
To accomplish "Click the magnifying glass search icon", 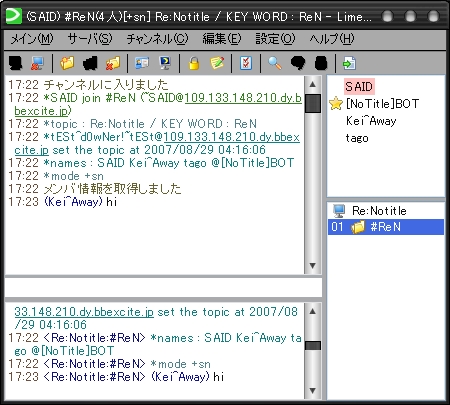I will tap(275, 63).
